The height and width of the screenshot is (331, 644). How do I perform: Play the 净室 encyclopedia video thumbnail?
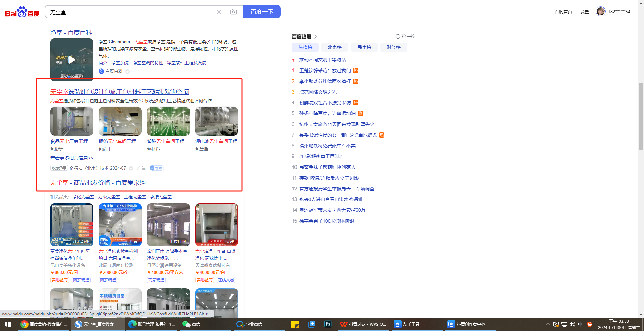click(72, 60)
